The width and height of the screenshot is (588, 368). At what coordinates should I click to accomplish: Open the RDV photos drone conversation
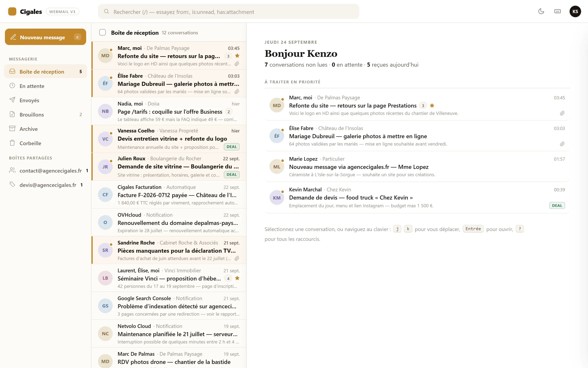(169, 358)
